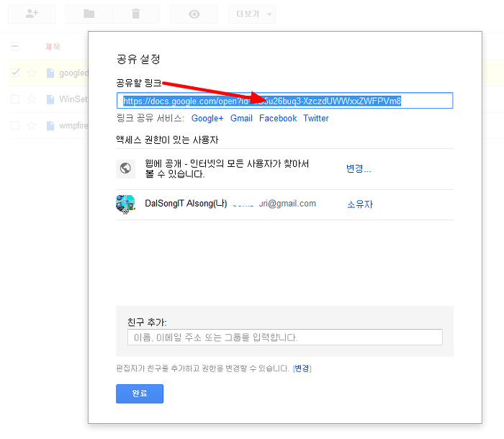Click the folder organize toolbar icon
This screenshot has height=439, width=504.
(89, 14)
